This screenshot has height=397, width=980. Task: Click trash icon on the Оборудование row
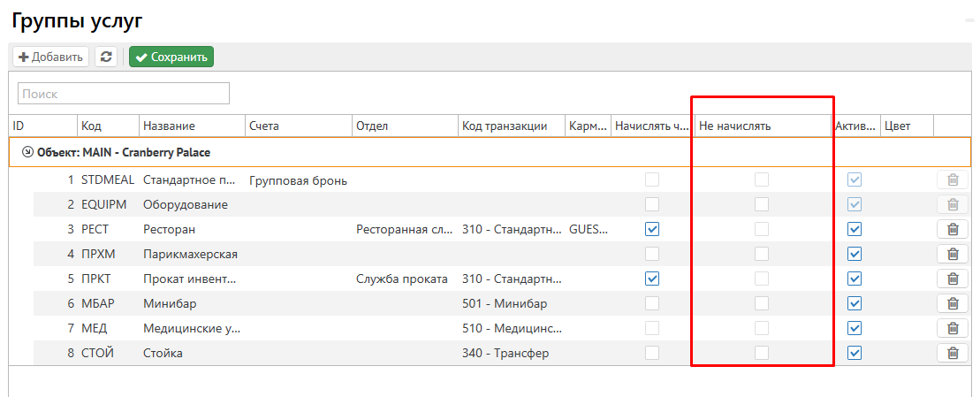coord(953,204)
